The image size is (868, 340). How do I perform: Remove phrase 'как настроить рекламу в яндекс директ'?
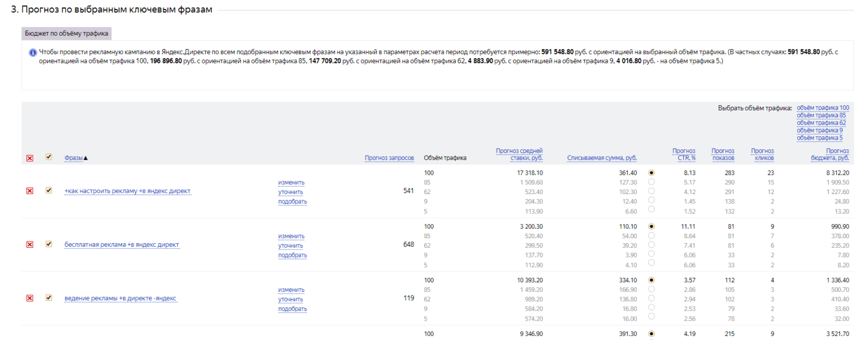click(30, 191)
